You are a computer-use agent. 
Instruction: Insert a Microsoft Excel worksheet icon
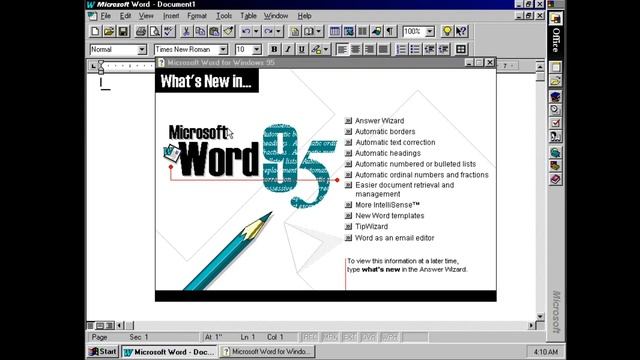click(x=349, y=31)
